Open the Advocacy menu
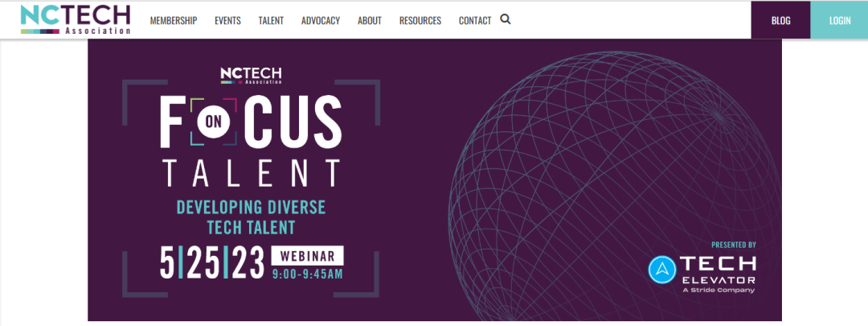 pyautogui.click(x=321, y=20)
